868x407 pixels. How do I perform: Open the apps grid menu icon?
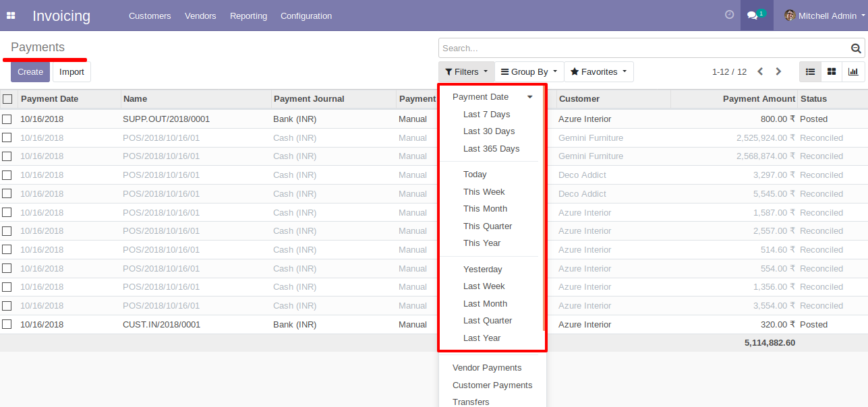pos(11,15)
